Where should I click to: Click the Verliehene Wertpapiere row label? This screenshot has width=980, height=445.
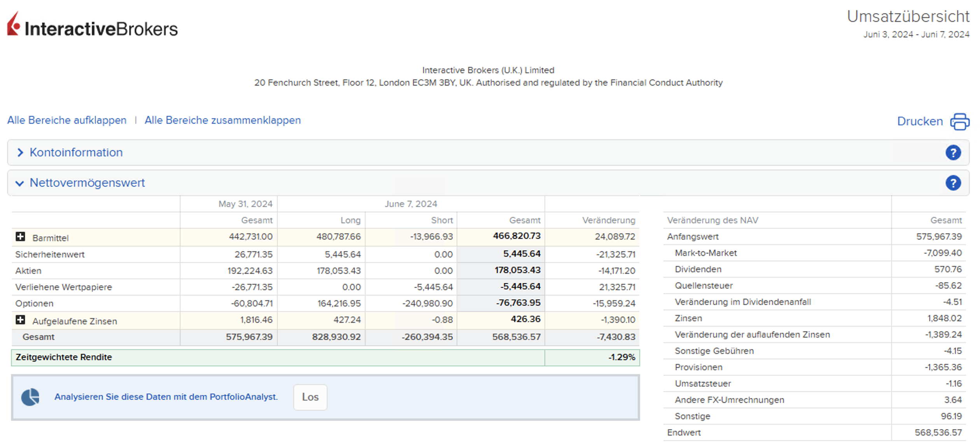coord(63,287)
